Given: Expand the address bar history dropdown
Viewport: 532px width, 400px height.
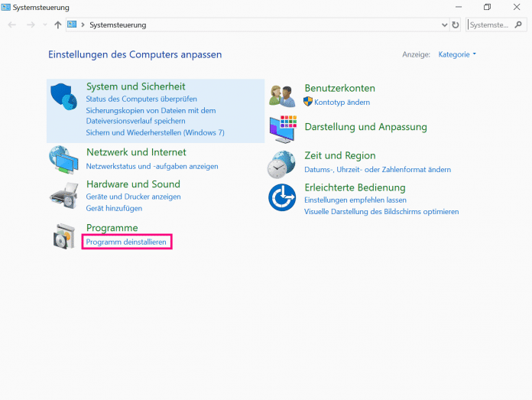Looking at the screenshot, I should pos(444,24).
